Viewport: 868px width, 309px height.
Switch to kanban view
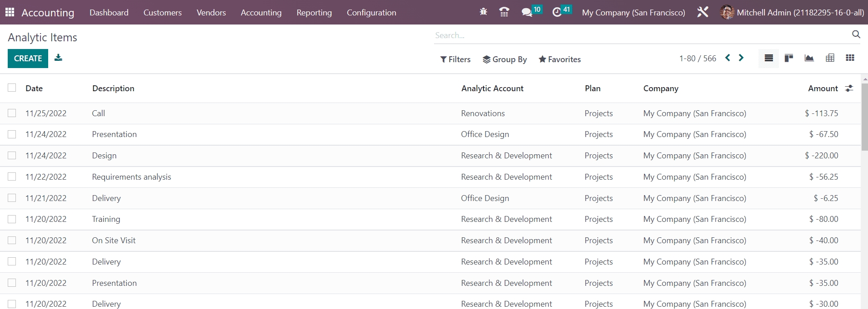(789, 58)
